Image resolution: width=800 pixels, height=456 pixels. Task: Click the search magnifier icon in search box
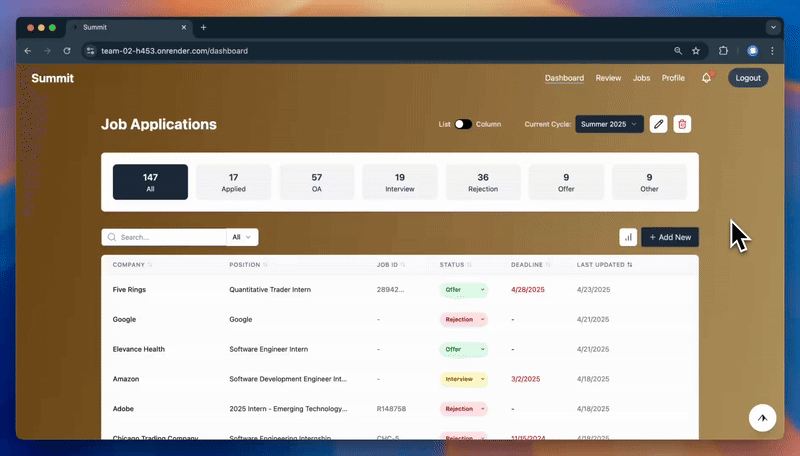112,237
